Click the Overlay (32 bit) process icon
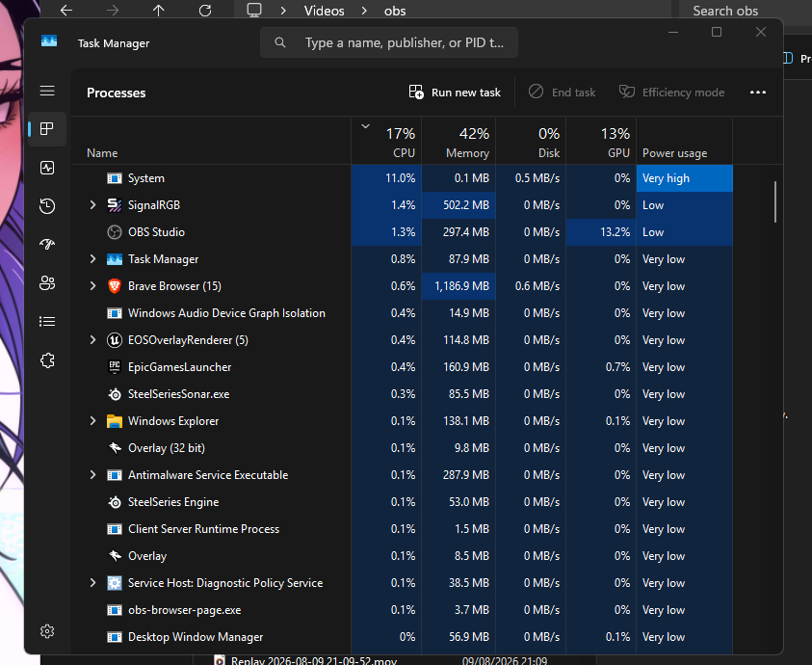 point(115,448)
